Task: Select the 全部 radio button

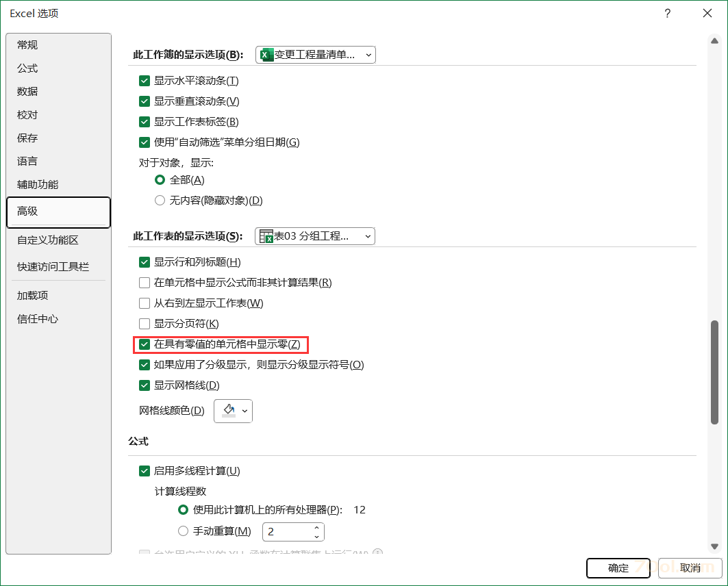Action: coord(160,179)
